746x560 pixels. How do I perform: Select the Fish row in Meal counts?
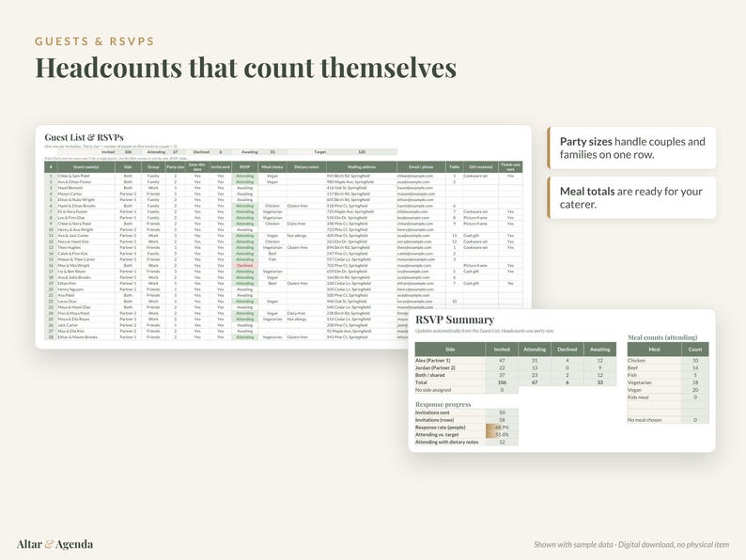[x=668, y=375]
